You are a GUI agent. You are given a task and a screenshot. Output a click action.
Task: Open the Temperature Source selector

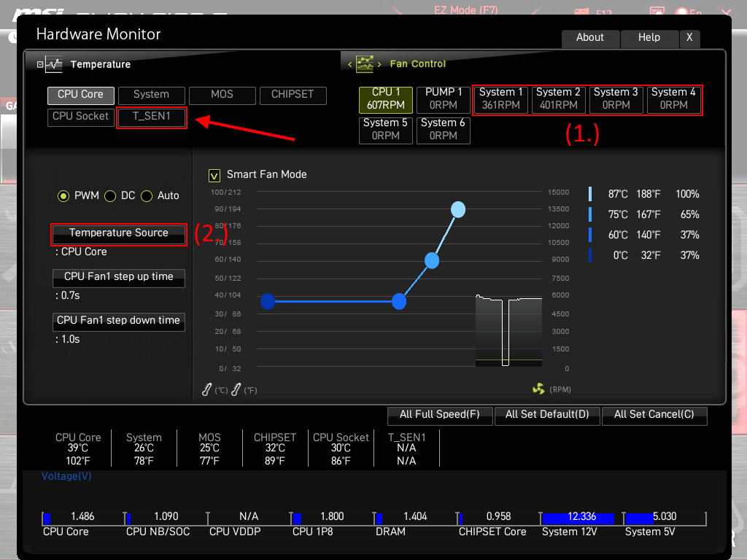pyautogui.click(x=118, y=234)
